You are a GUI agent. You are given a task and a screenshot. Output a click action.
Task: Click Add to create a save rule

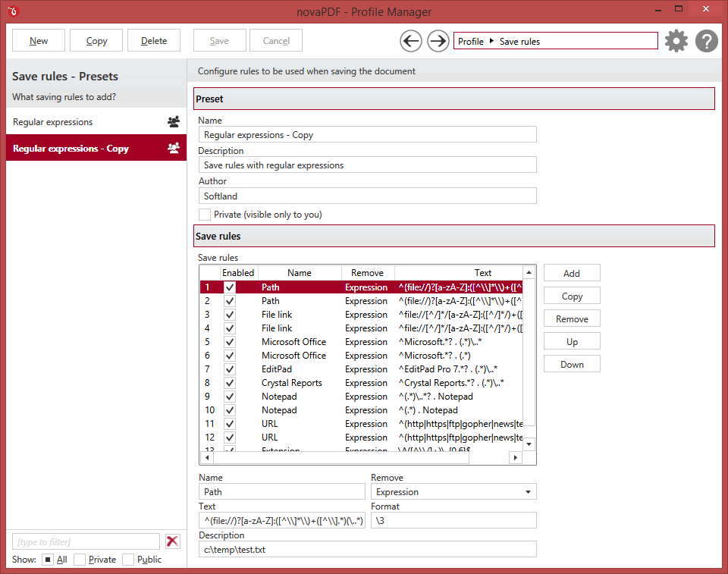[572, 273]
